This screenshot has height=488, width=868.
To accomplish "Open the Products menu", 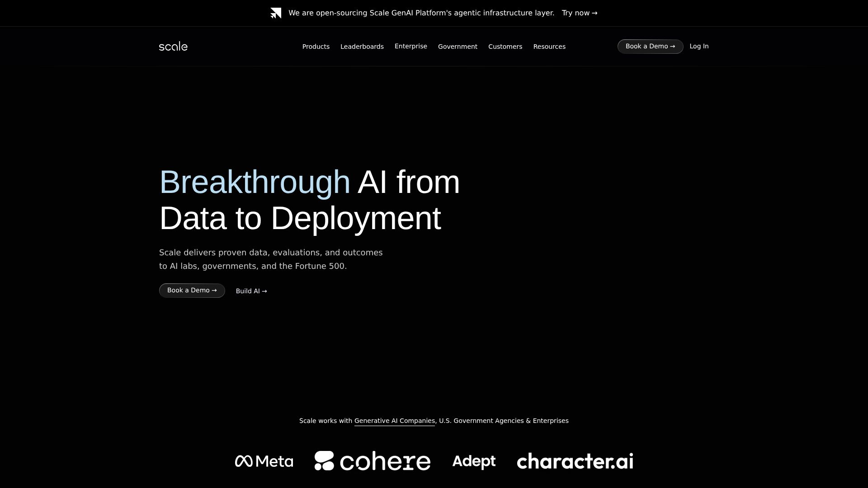I will click(316, 47).
